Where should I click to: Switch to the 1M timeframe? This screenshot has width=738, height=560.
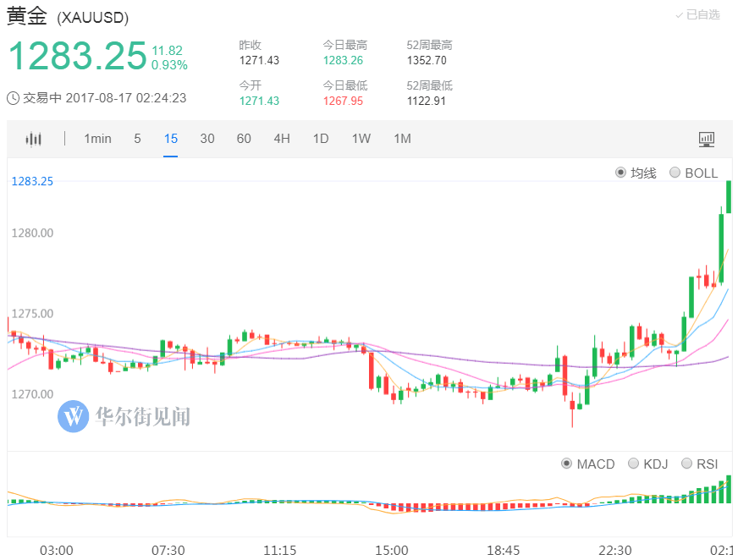click(x=402, y=139)
